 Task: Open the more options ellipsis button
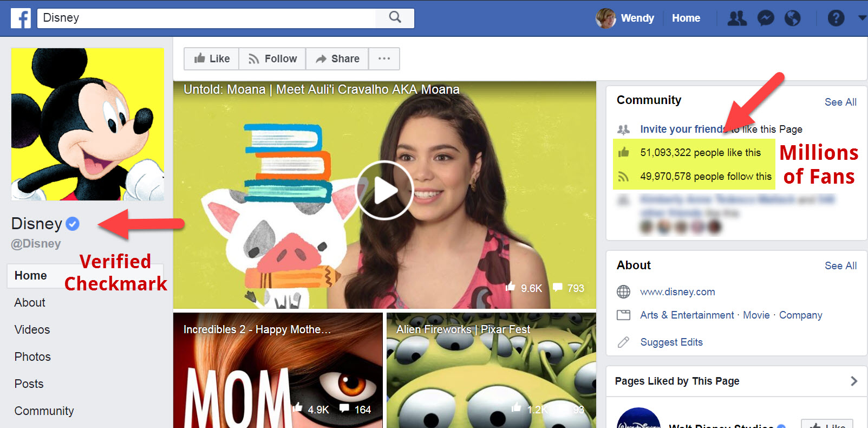point(384,59)
